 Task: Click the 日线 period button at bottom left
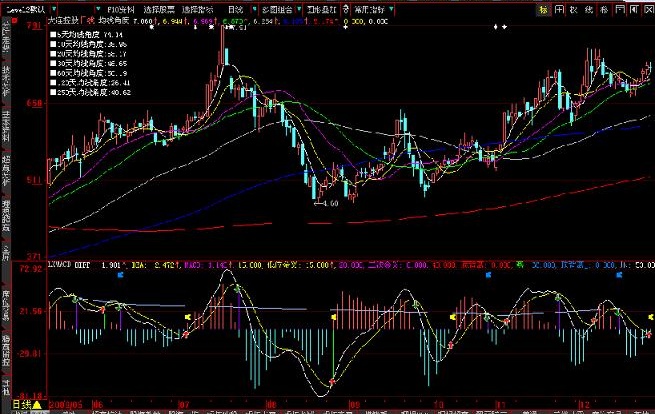[22, 404]
